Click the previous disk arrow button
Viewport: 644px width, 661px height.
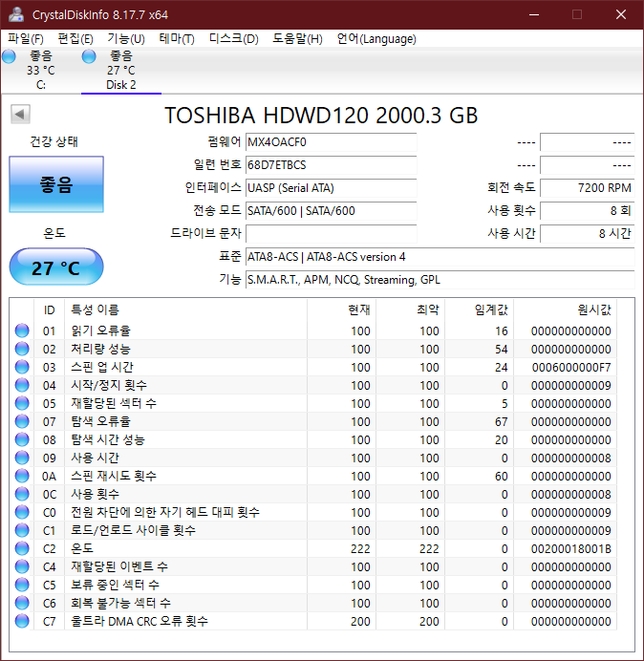tap(20, 114)
